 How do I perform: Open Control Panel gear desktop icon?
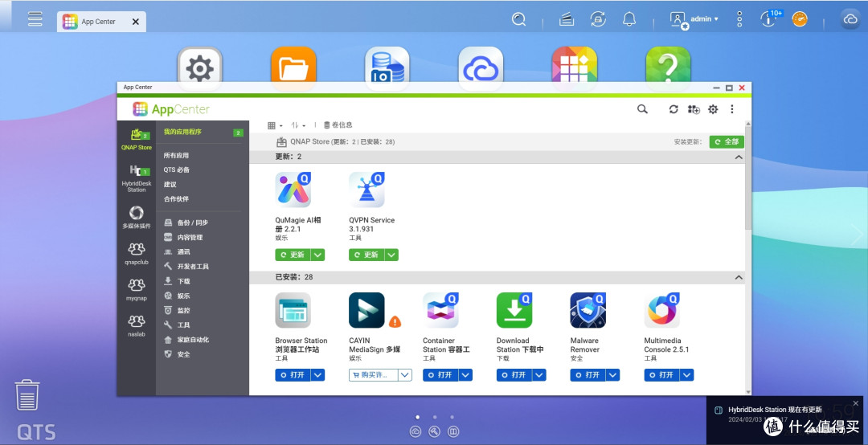[200, 68]
